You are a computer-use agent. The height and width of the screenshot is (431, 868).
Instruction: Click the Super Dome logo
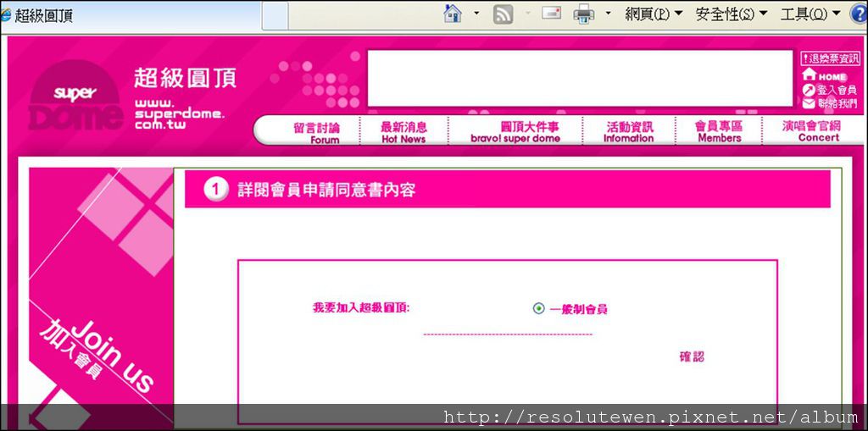click(75, 95)
